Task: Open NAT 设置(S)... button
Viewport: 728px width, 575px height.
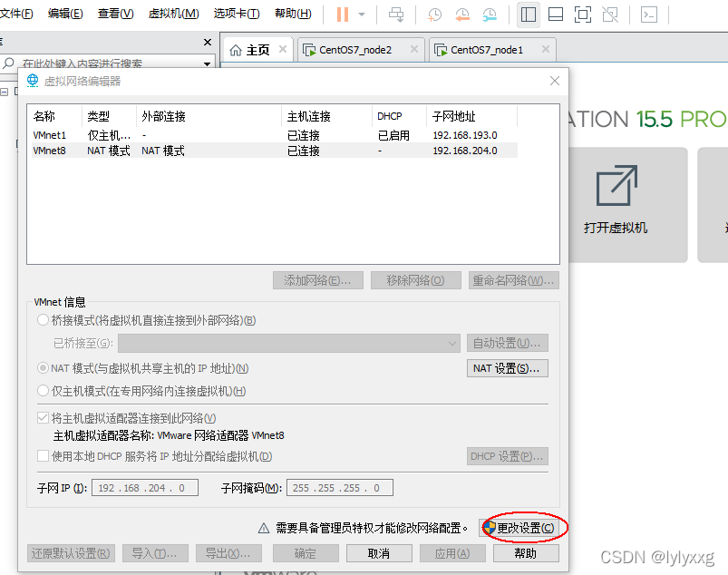Action: pyautogui.click(x=507, y=368)
